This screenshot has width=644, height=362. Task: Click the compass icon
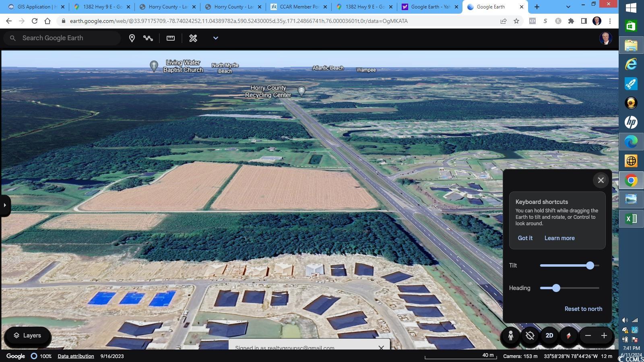tap(568, 336)
